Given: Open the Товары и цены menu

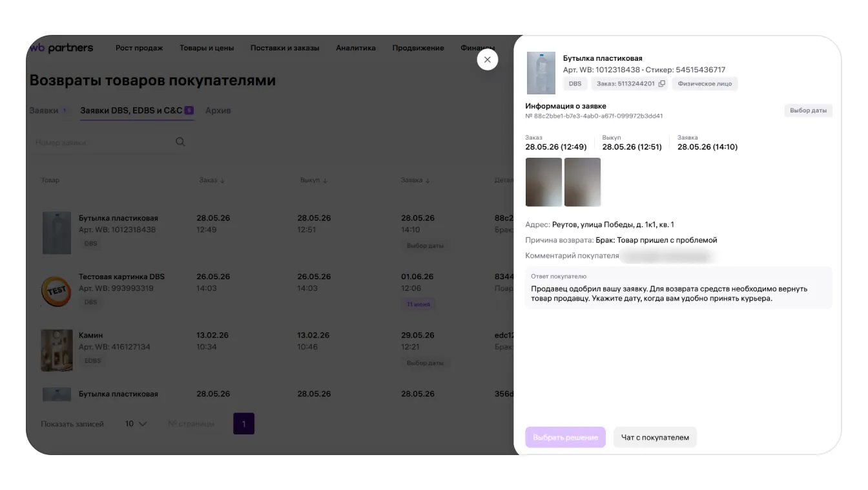Looking at the screenshot, I should click(207, 48).
